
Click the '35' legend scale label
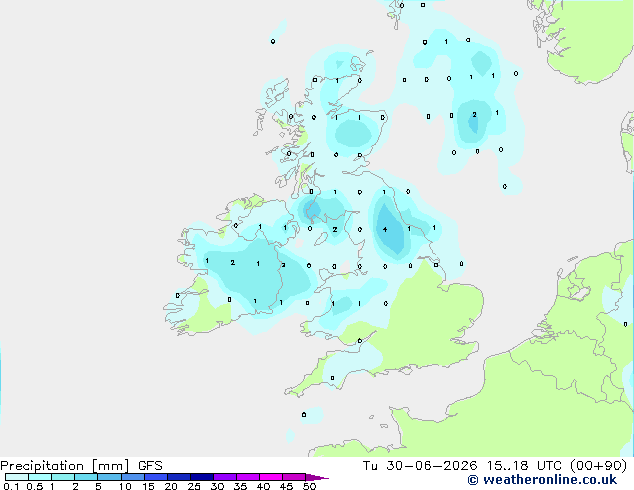tap(240, 486)
